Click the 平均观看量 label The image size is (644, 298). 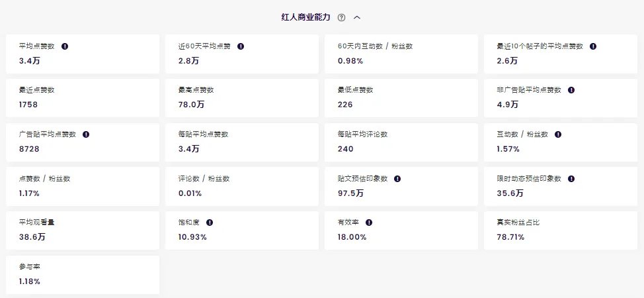point(36,223)
